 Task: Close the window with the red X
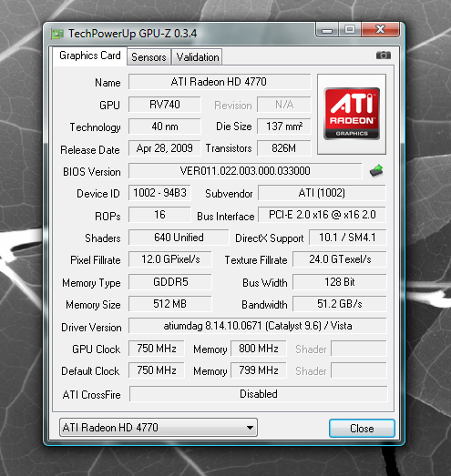[380, 30]
